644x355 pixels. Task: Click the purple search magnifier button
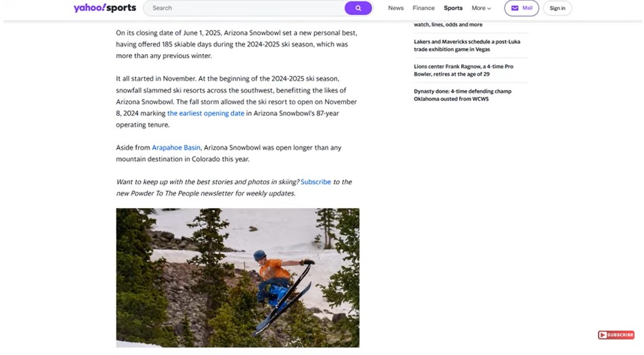click(358, 8)
